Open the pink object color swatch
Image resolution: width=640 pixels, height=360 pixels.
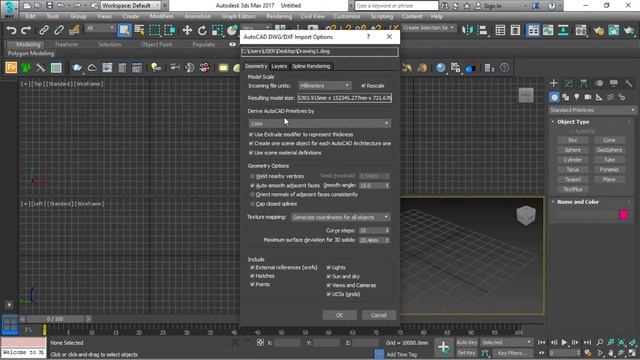tap(623, 214)
